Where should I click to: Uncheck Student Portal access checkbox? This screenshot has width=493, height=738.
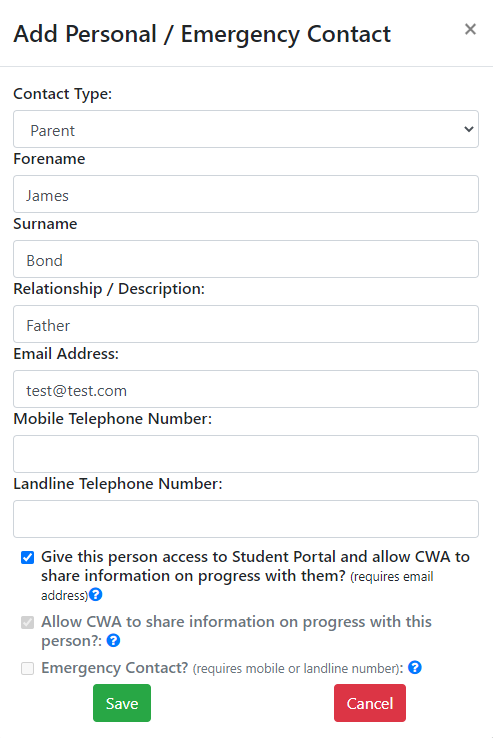click(27, 558)
